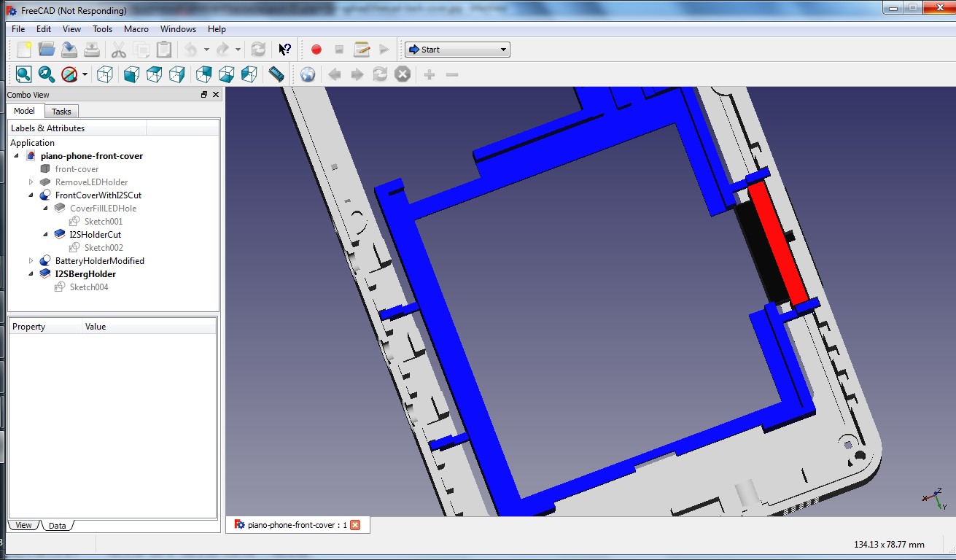Open the Draw Style dropdown arrow
The height and width of the screenshot is (560, 956).
point(85,74)
